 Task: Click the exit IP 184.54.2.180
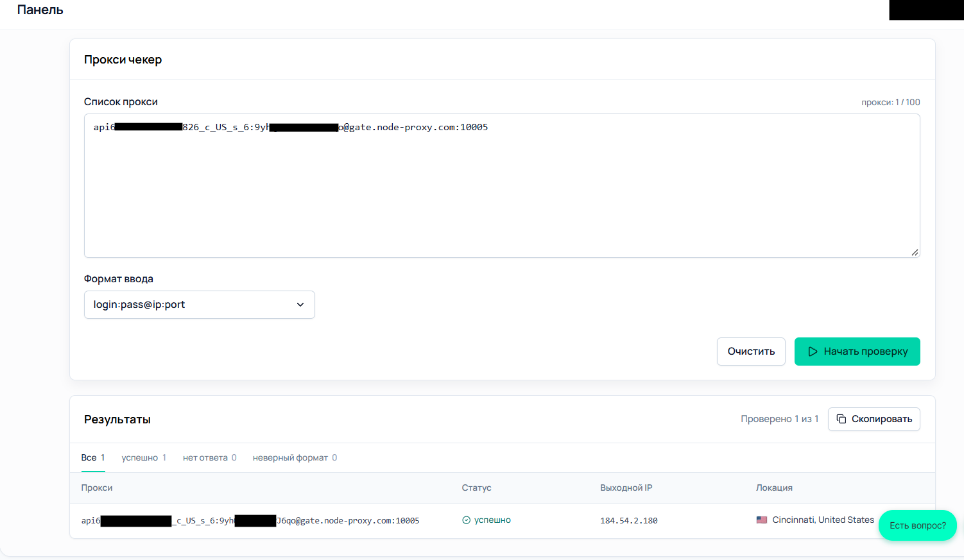tap(629, 521)
